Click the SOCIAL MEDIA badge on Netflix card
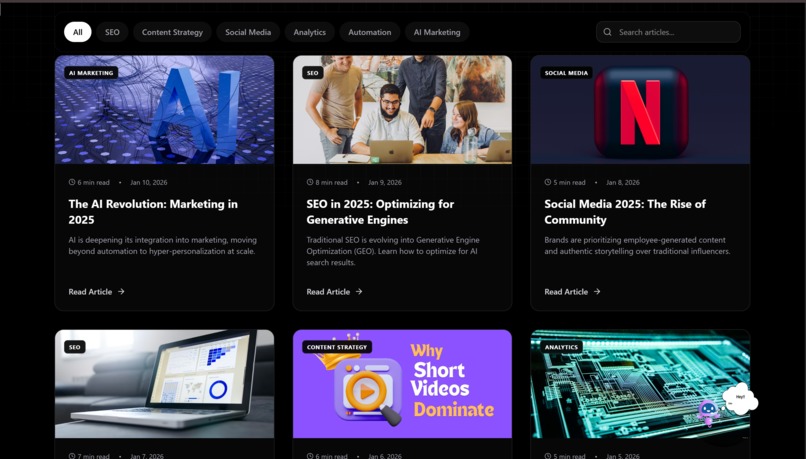 [566, 73]
